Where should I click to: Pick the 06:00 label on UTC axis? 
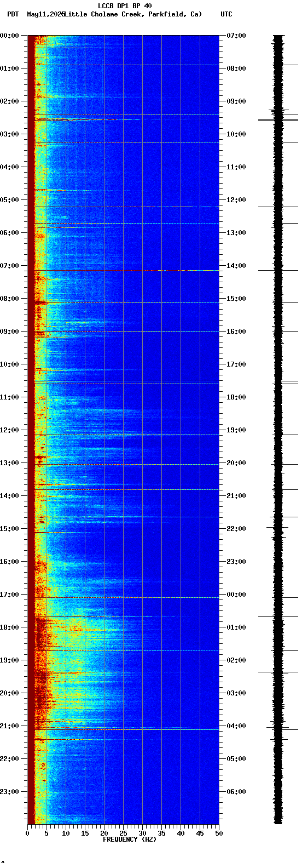236,792
